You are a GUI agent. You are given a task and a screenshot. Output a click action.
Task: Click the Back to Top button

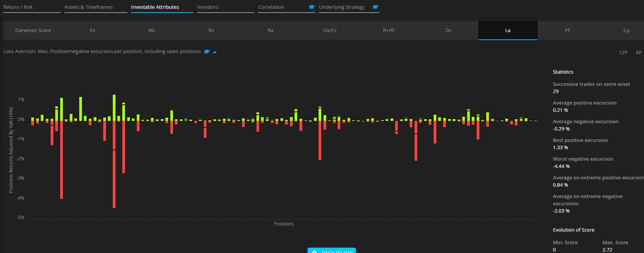[332, 251]
